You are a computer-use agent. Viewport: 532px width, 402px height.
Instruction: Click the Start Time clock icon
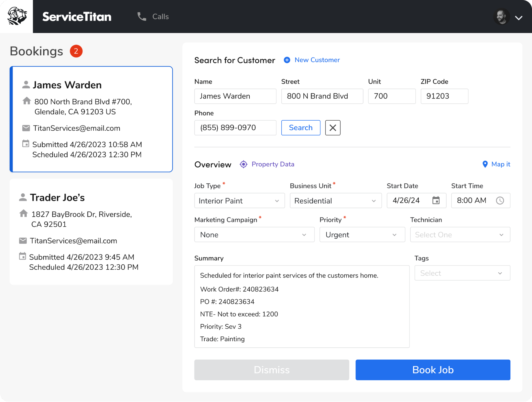[x=500, y=200]
